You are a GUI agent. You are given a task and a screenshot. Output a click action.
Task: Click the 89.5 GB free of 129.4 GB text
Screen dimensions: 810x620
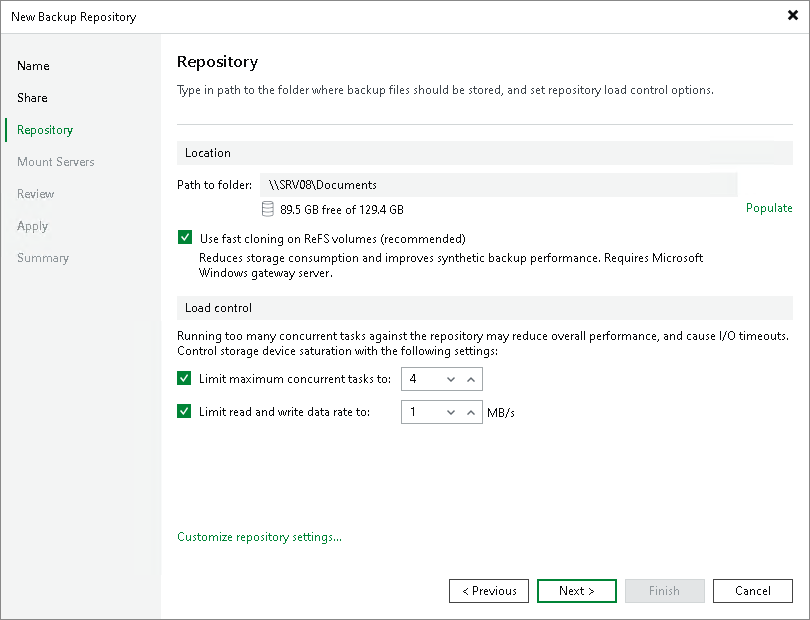[x=342, y=210]
